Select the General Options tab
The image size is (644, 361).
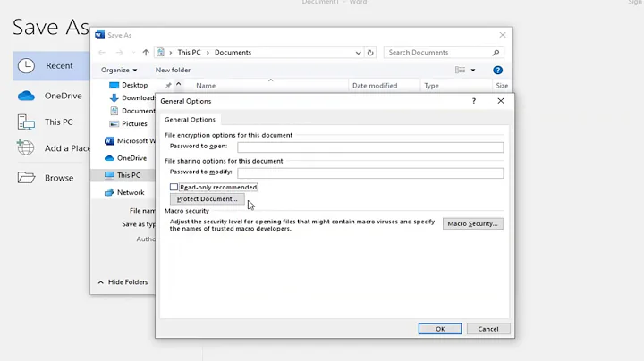click(190, 120)
